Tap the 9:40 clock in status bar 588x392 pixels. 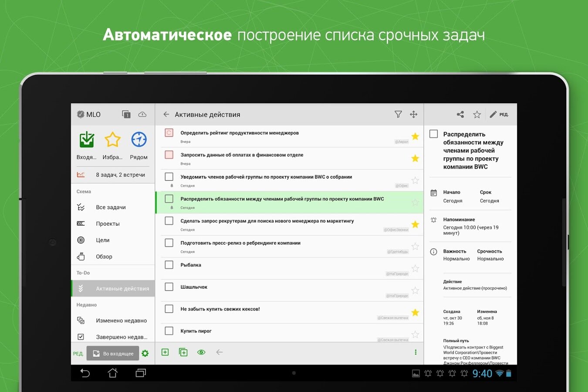click(x=482, y=373)
